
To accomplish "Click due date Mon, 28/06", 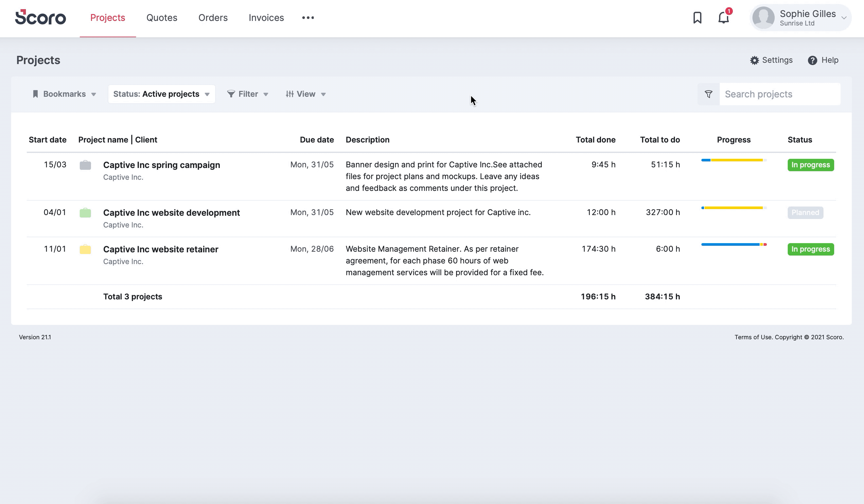I will pyautogui.click(x=312, y=249).
